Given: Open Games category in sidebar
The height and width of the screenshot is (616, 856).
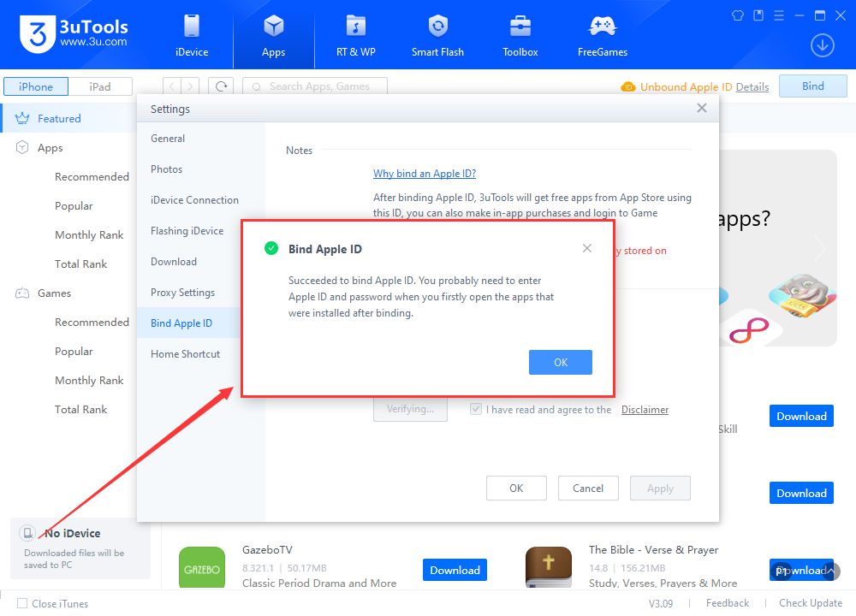Looking at the screenshot, I should (x=54, y=293).
